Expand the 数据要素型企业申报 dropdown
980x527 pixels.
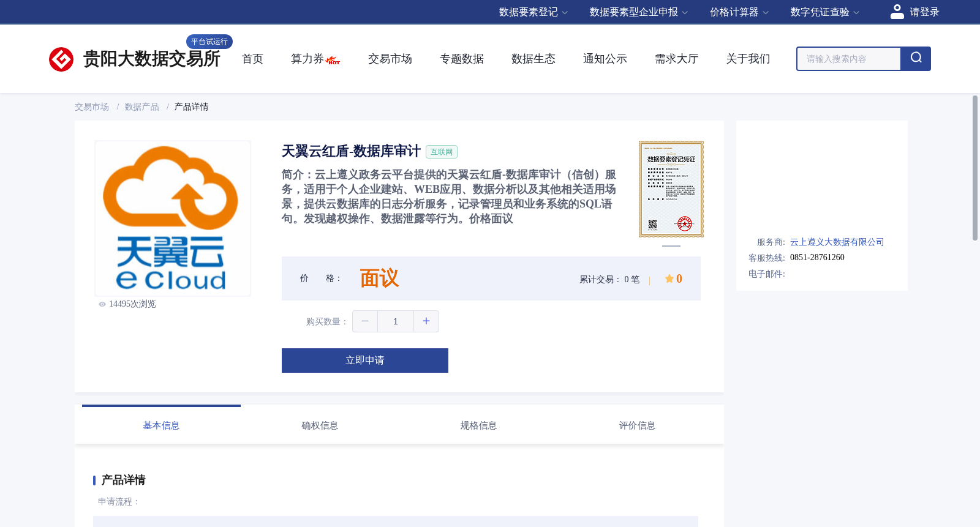click(x=639, y=12)
